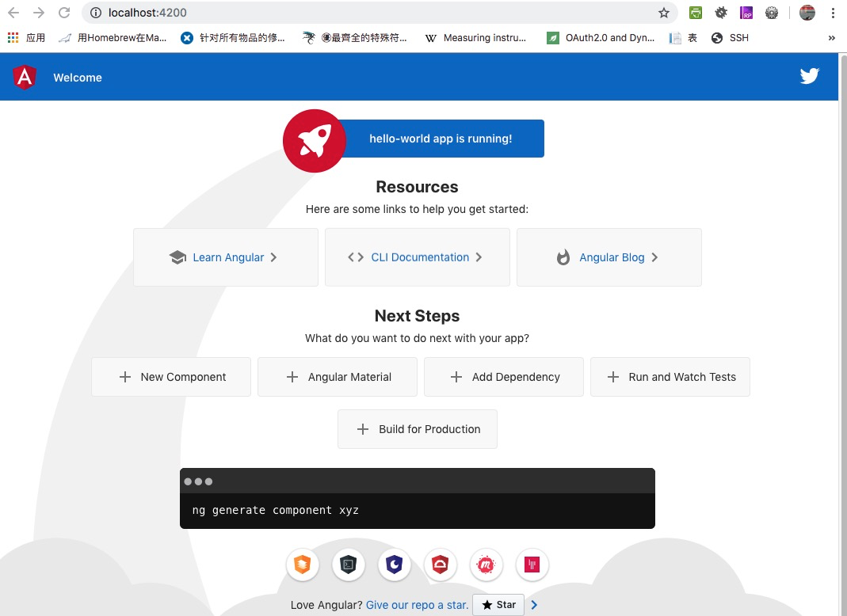Open the Learn Angular link
This screenshot has height=616, width=847.
226,257
